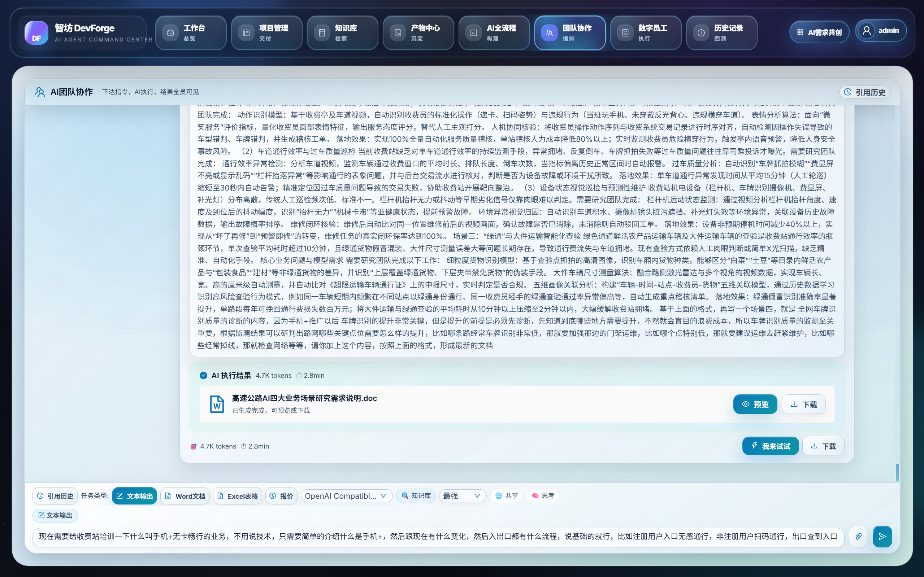
Task: Click the 知识库 document icon in navigation
Action: (322, 33)
